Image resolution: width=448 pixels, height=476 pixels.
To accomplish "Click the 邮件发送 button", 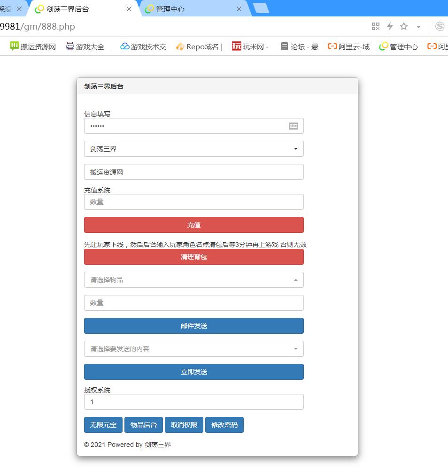I will click(193, 326).
